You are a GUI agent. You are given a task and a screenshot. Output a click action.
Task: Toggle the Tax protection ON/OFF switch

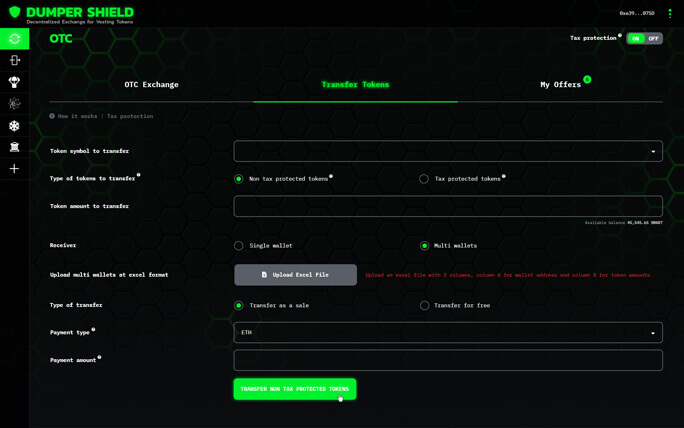[x=644, y=39]
